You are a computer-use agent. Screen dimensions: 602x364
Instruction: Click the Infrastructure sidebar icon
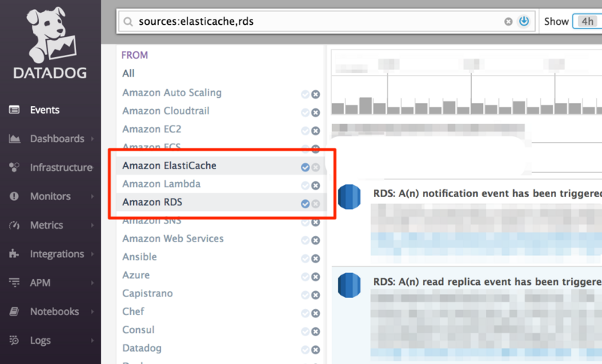[x=14, y=167]
